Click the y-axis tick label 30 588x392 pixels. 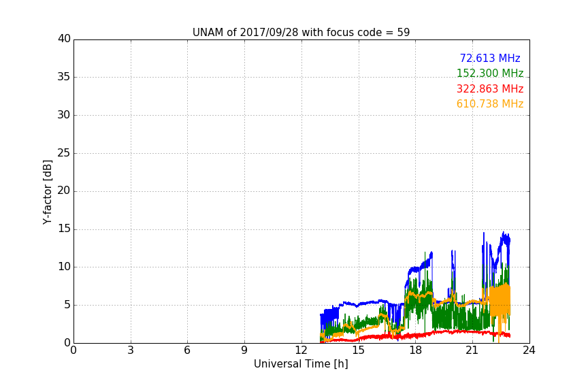click(64, 115)
